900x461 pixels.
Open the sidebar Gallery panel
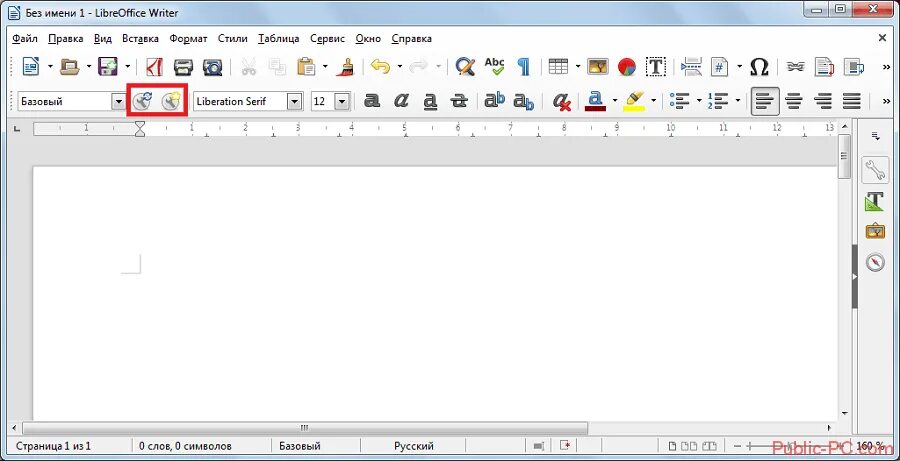pos(875,231)
